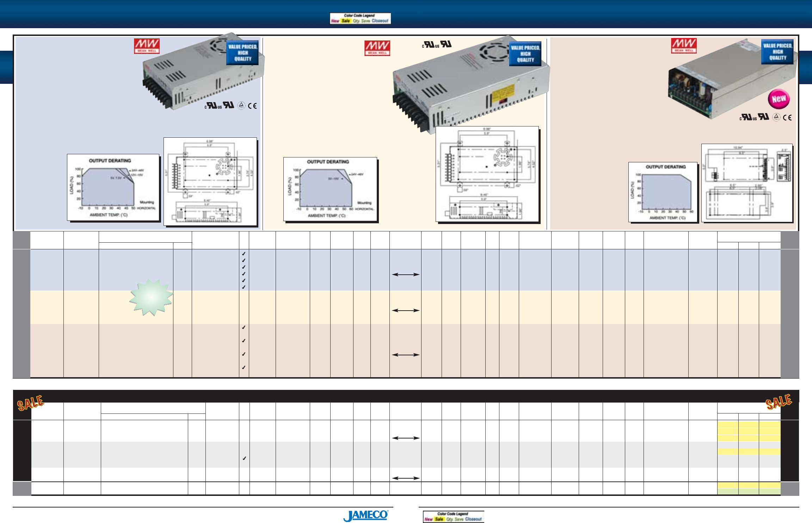Select the Value Priced High Quality badge in right panel
812x523 pixels.
[777, 51]
